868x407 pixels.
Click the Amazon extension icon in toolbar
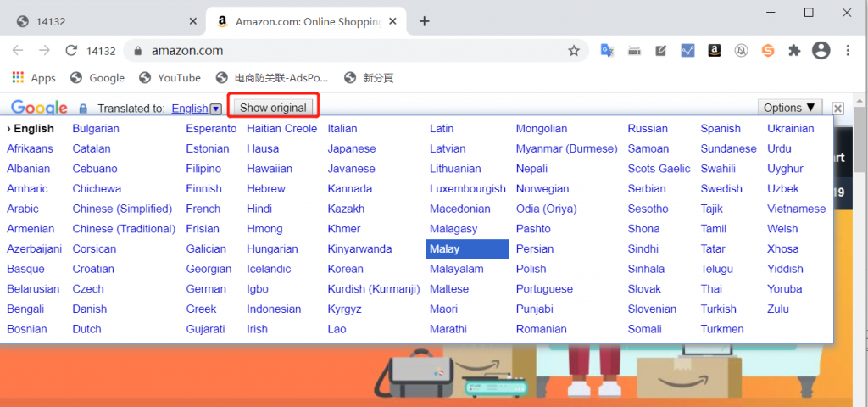point(714,51)
